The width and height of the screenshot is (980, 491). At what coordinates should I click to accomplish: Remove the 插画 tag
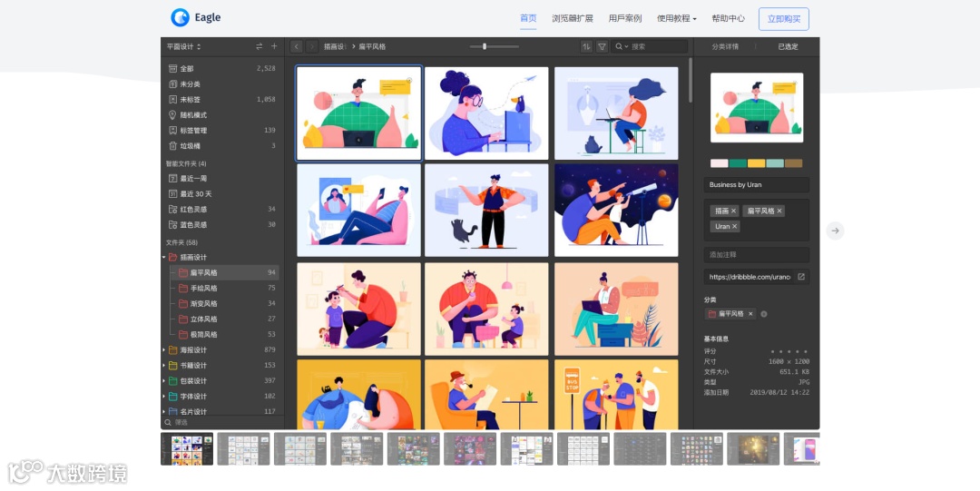tap(734, 211)
